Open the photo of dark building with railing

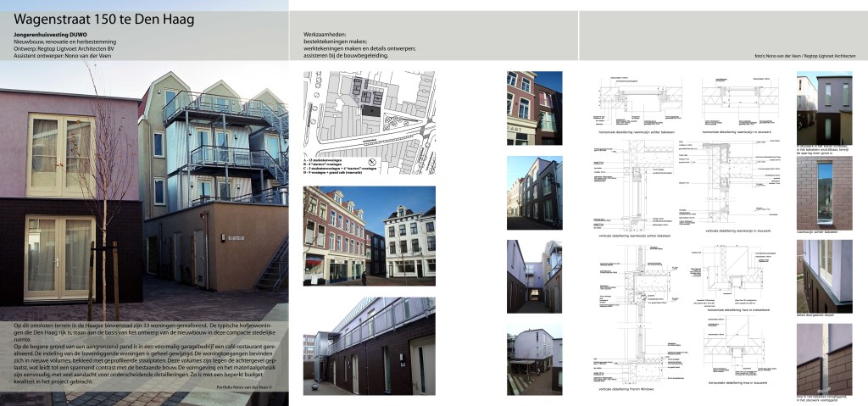(x=369, y=348)
